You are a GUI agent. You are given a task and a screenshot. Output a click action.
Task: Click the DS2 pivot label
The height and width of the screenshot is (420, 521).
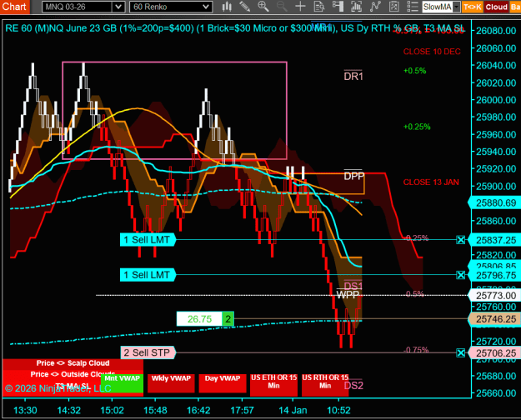click(353, 386)
